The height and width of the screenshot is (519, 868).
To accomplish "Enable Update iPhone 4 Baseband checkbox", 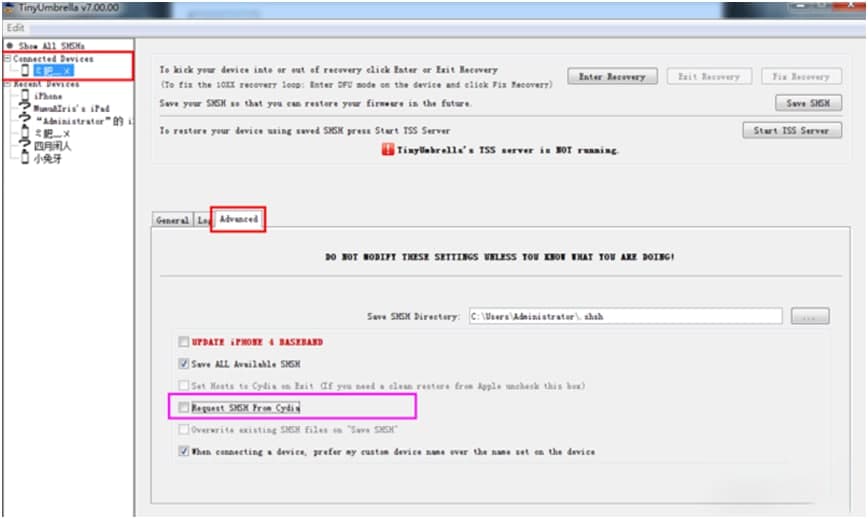I will tap(183, 342).
